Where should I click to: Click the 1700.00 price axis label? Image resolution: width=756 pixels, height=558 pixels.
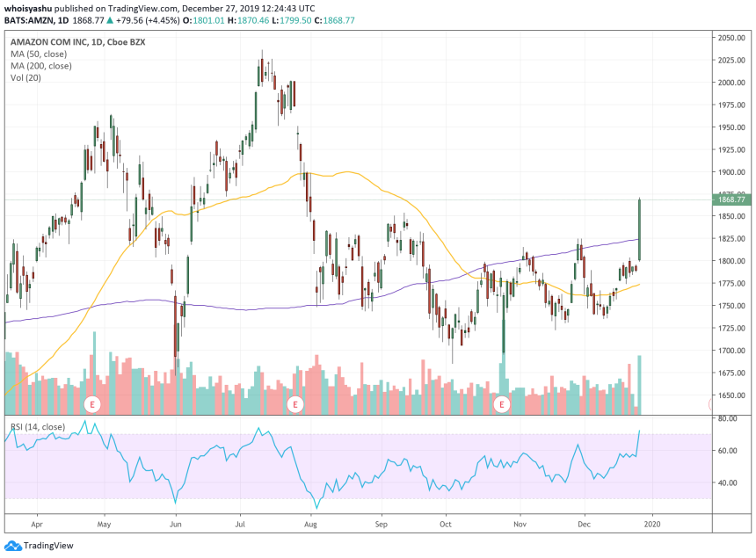click(x=731, y=351)
